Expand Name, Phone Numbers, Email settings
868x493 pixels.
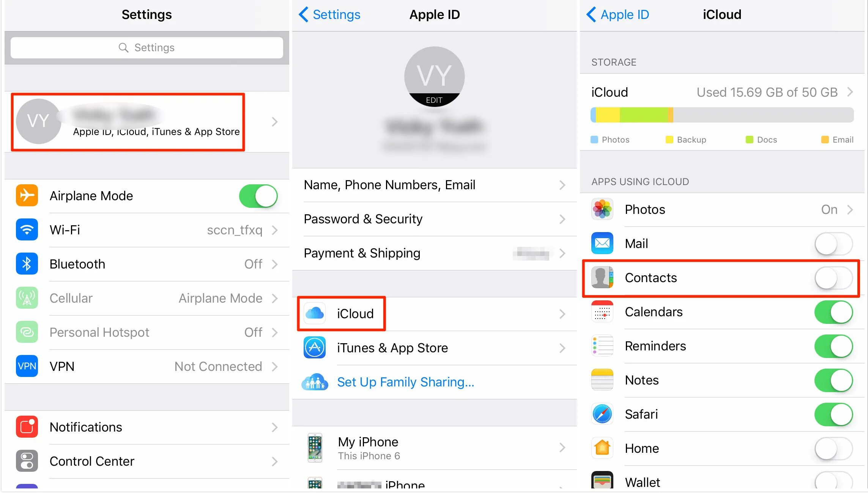tap(433, 185)
